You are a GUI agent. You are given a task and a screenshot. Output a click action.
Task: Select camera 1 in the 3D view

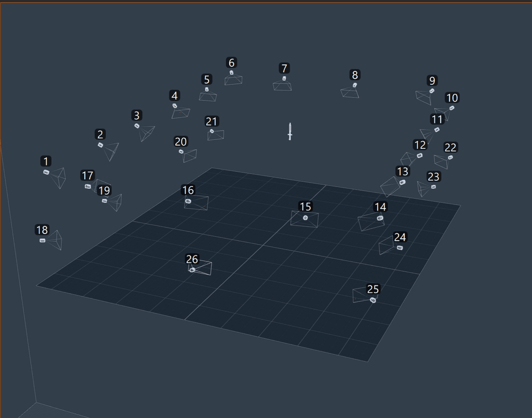pyautogui.click(x=46, y=172)
